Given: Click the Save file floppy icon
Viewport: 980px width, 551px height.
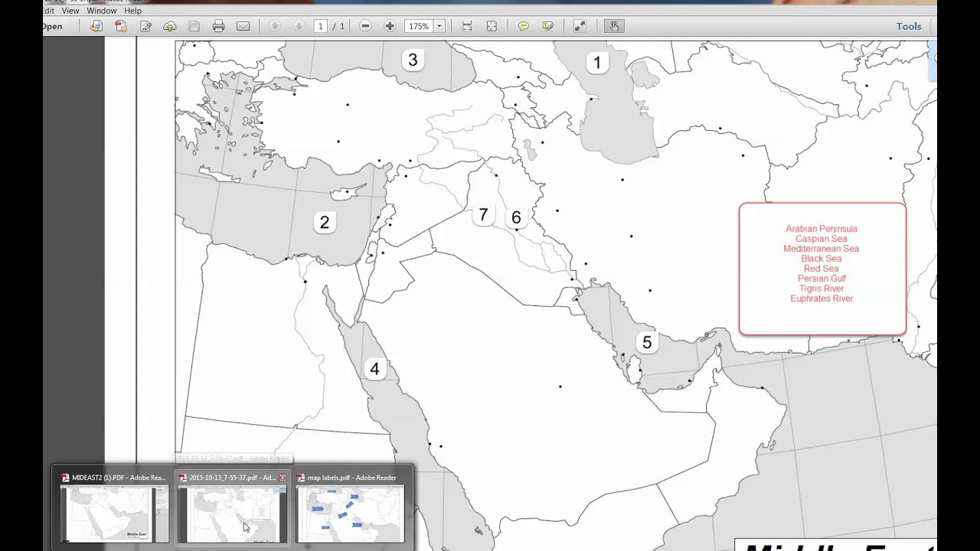Looking at the screenshot, I should [x=194, y=26].
